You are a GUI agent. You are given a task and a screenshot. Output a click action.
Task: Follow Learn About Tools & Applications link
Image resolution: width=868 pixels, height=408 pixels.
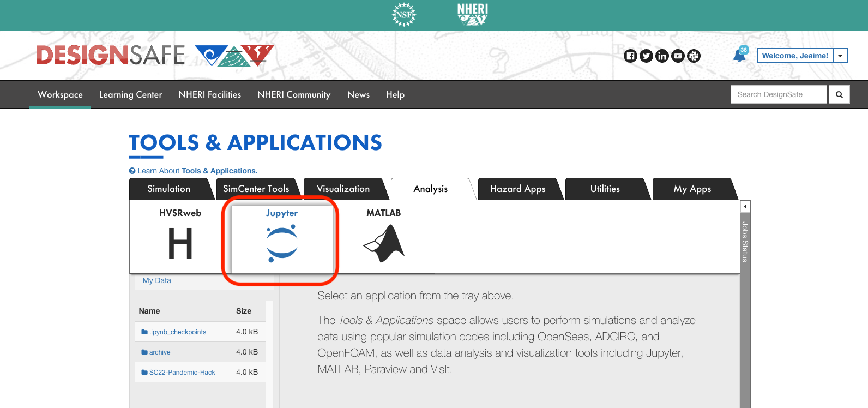(x=194, y=171)
